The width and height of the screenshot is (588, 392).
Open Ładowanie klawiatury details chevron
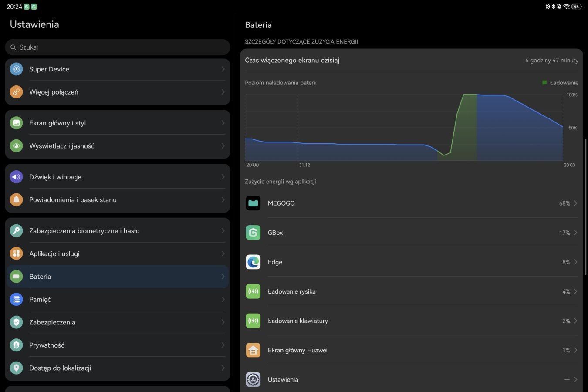click(x=576, y=321)
